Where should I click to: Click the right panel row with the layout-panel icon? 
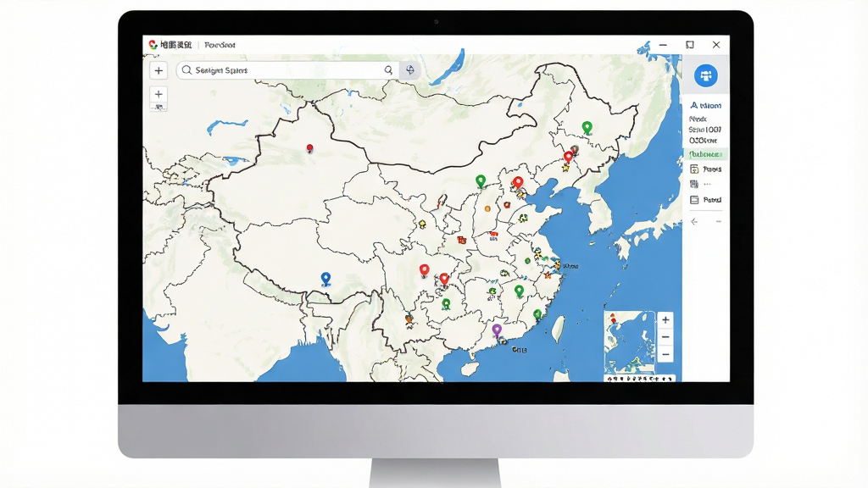[705, 200]
